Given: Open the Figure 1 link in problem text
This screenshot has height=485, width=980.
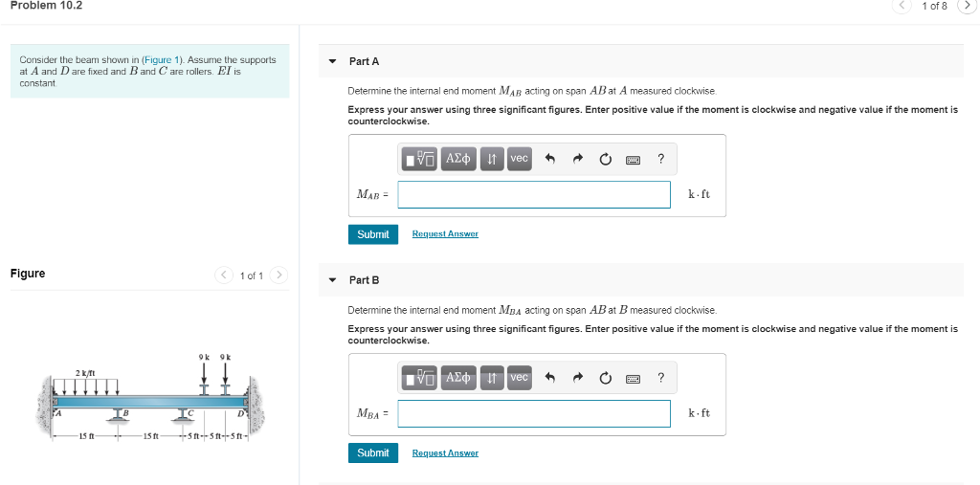Looking at the screenshot, I should coord(163,60).
